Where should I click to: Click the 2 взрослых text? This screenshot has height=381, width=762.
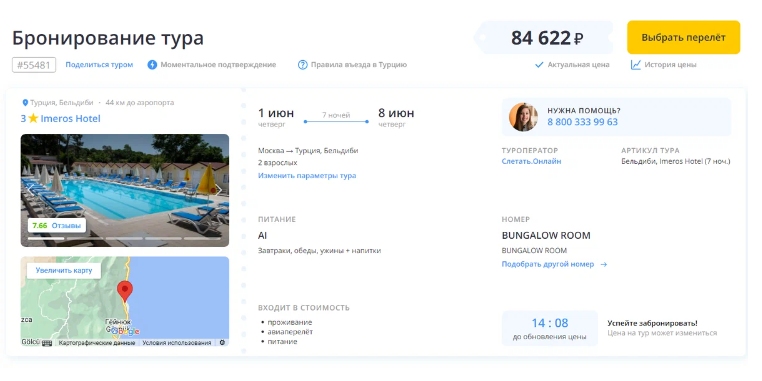(277, 163)
